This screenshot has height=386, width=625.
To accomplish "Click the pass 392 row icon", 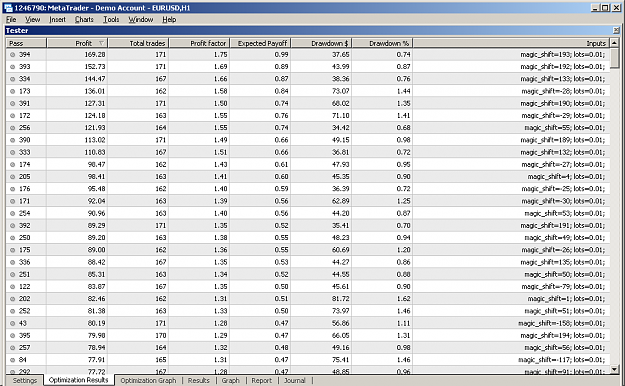I will pyautogui.click(x=12, y=226).
